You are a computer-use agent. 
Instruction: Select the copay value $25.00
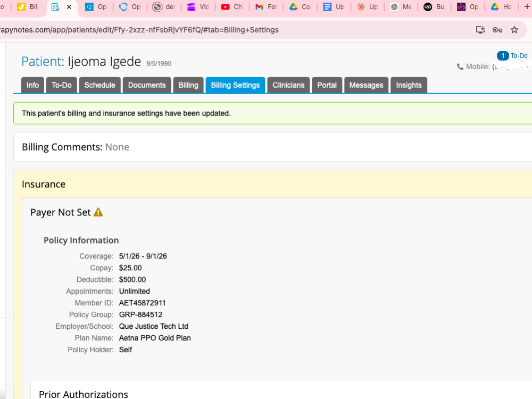[x=130, y=268]
